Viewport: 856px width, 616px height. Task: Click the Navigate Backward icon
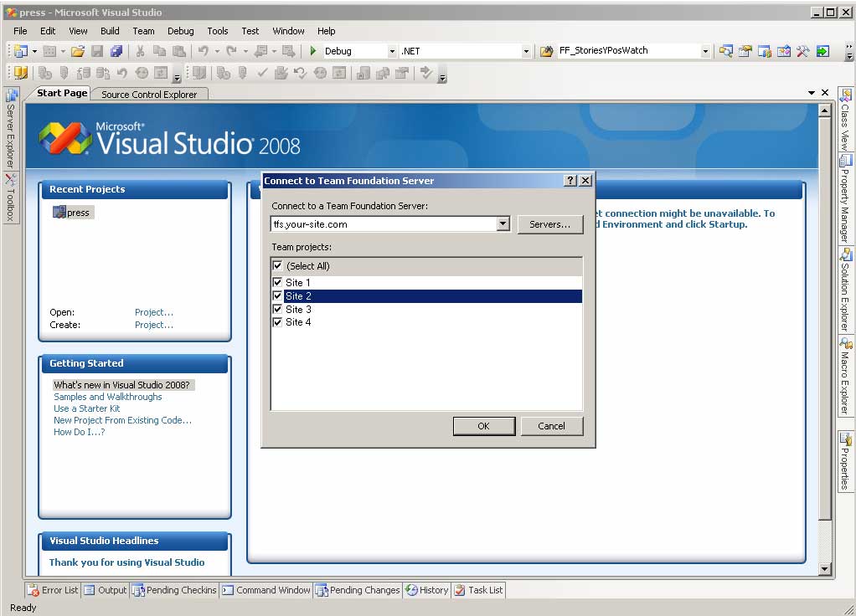(261, 51)
